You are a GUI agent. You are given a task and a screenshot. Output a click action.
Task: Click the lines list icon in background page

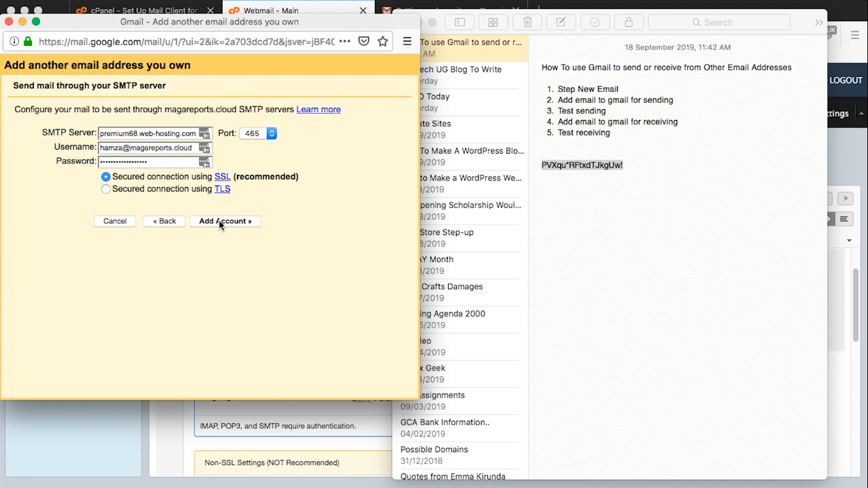[x=844, y=219]
